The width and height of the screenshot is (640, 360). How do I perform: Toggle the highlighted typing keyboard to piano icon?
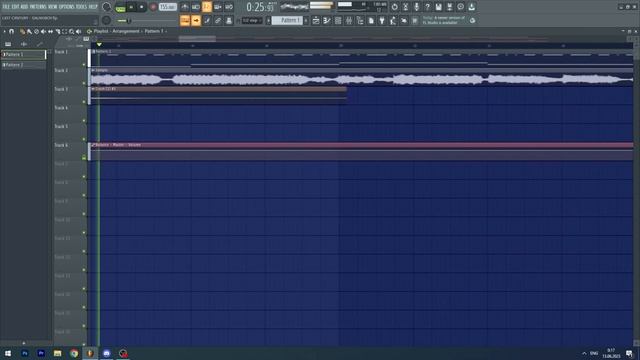185,20
